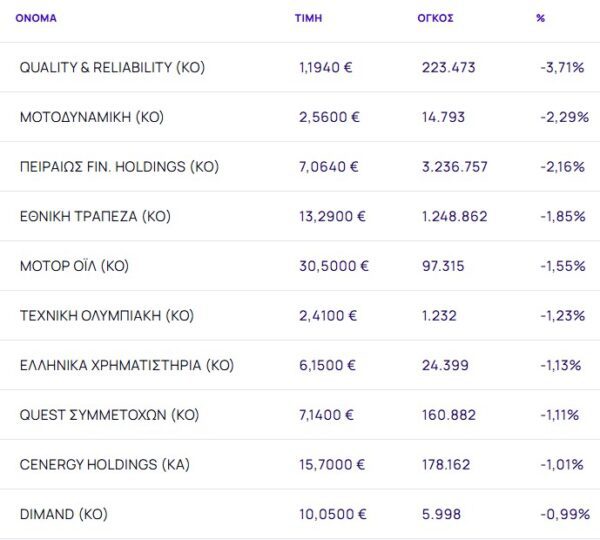Sort table by ΤΙΜΗ column header
The image size is (600, 540).
pos(309,18)
